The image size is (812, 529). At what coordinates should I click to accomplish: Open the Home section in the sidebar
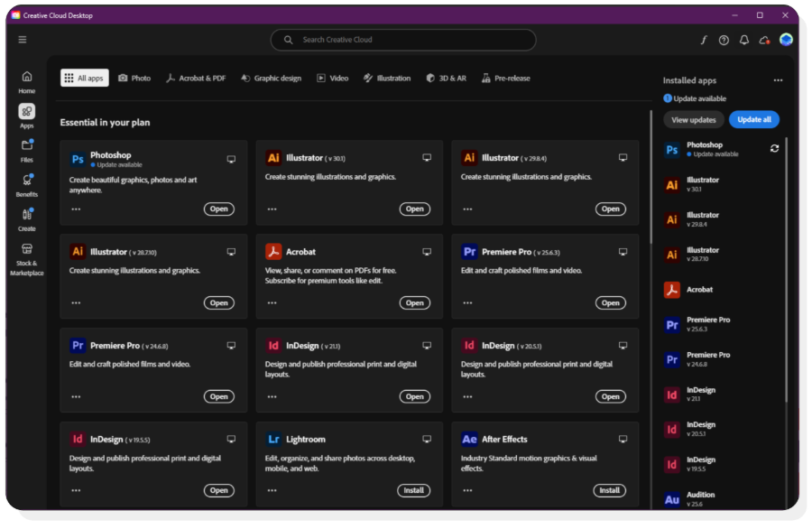click(x=26, y=83)
